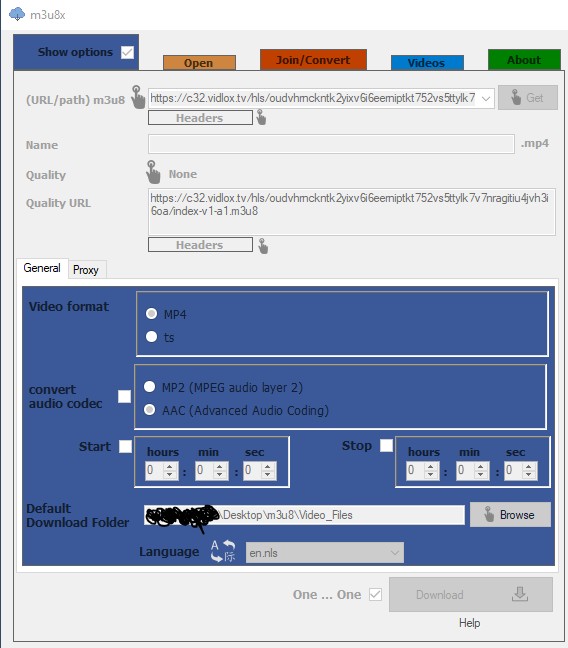Screen dimensions: 568x648
Task: Enable the convert audio codec checkbox
Action: 124,396
